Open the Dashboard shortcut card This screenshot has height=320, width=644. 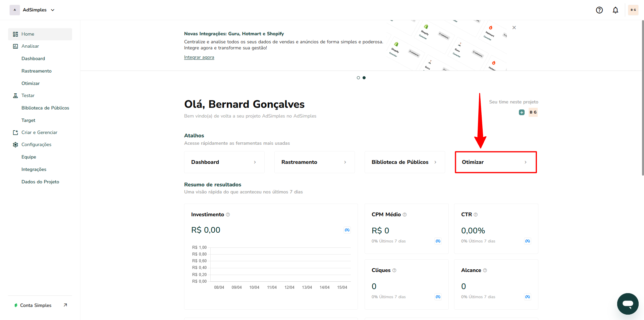click(224, 162)
